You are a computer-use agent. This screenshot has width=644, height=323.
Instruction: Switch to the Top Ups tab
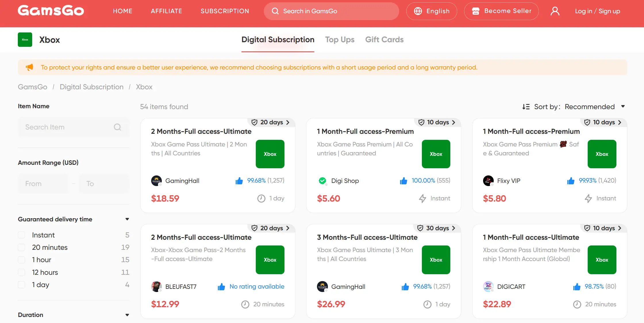(x=340, y=40)
